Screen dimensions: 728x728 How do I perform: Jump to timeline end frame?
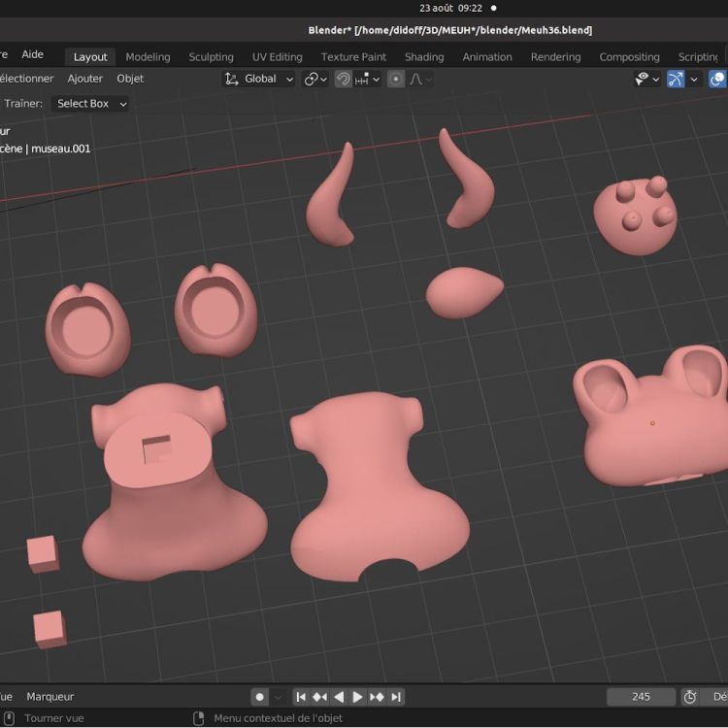point(396,697)
